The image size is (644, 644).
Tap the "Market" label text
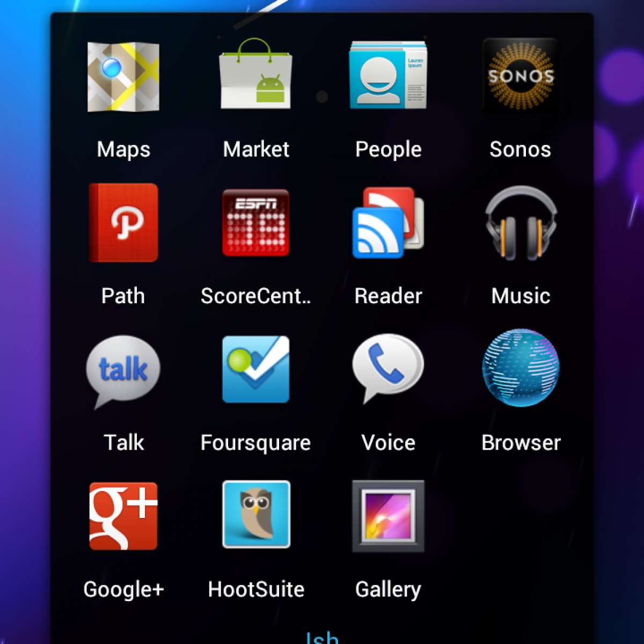pos(256,149)
